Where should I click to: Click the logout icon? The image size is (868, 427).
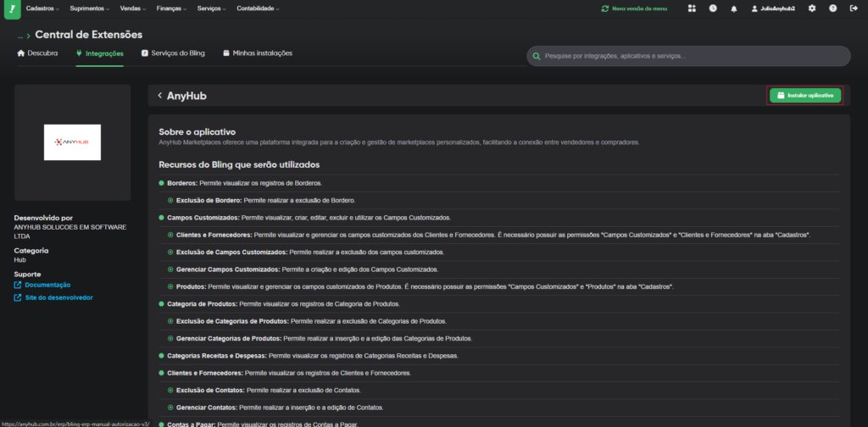854,8
